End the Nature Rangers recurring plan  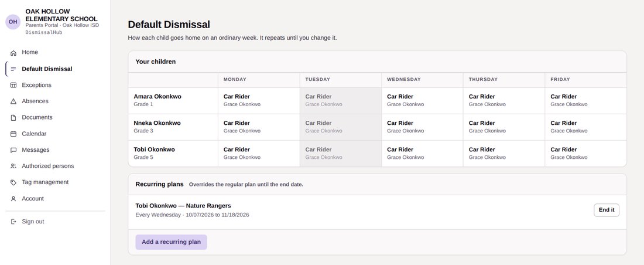pyautogui.click(x=606, y=210)
